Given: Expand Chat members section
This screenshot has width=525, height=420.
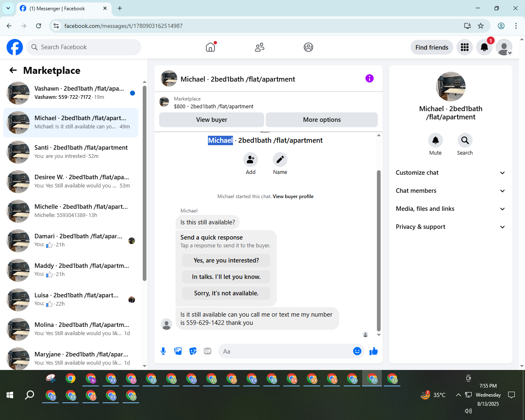Looking at the screenshot, I should (450, 191).
